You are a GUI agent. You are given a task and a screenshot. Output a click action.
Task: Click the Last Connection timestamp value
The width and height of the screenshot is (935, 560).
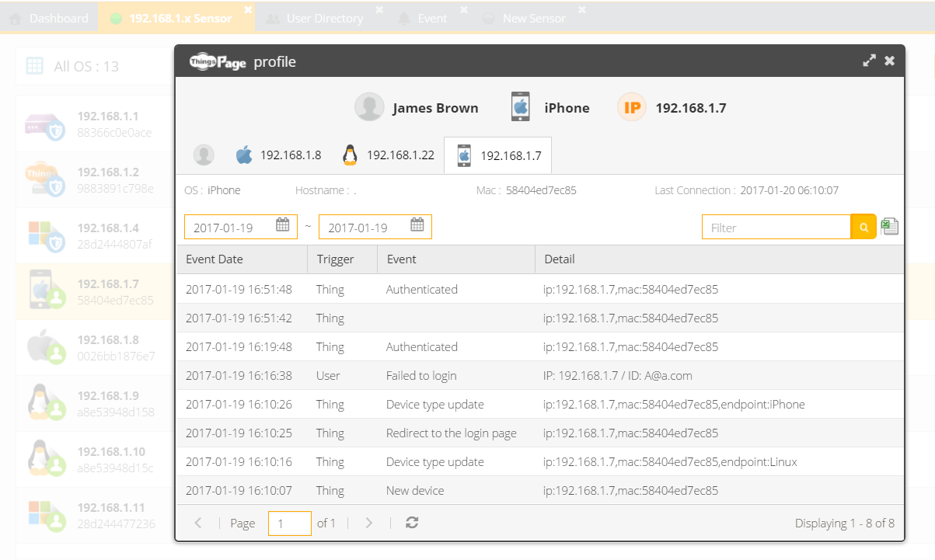[789, 190]
